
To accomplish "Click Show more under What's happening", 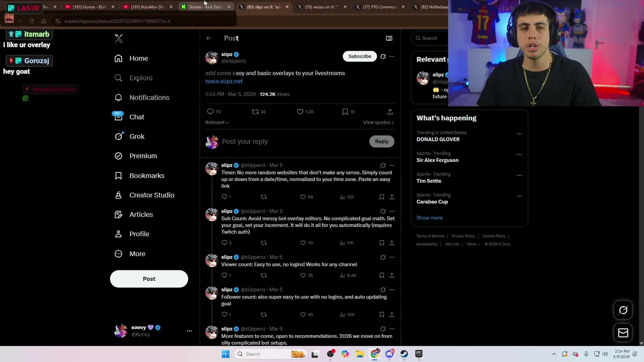I will tap(430, 218).
